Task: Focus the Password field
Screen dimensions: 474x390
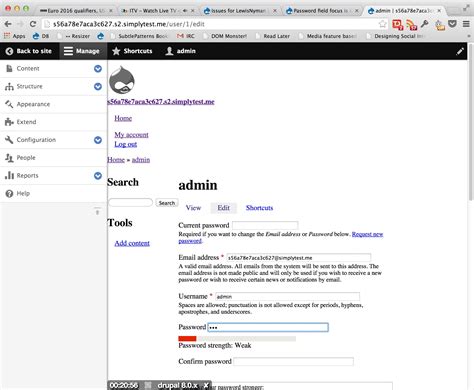Action: pos(268,327)
